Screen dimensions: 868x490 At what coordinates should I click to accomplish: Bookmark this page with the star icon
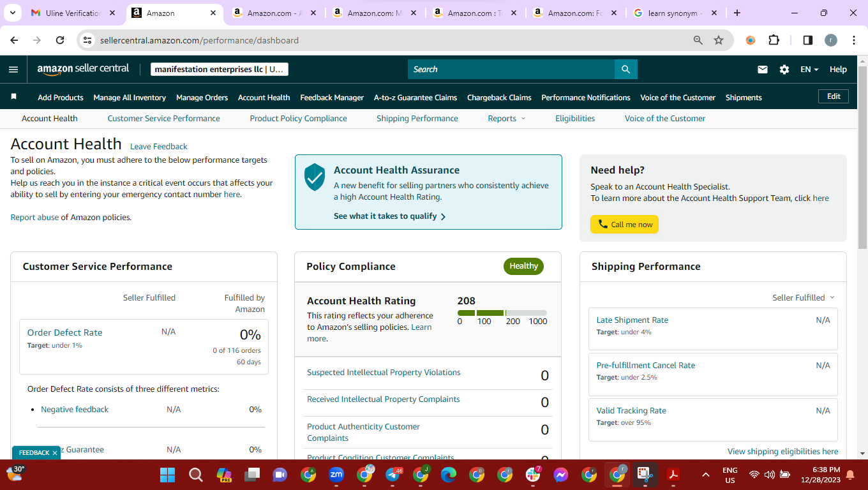719,40
